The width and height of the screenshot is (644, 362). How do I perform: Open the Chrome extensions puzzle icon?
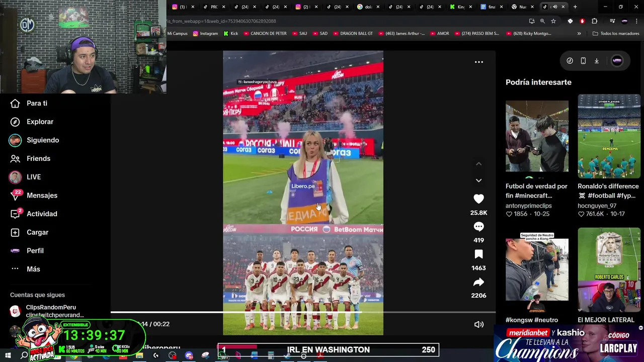[595, 21]
